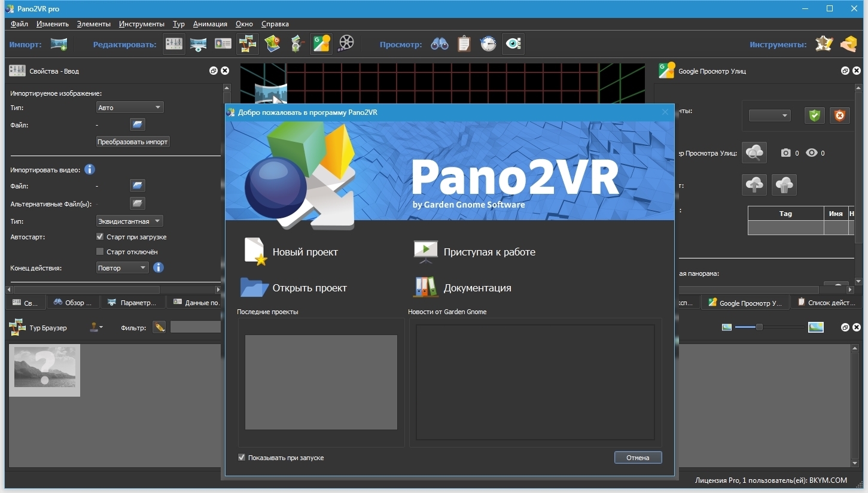Click the cloud upload button

[754, 185]
